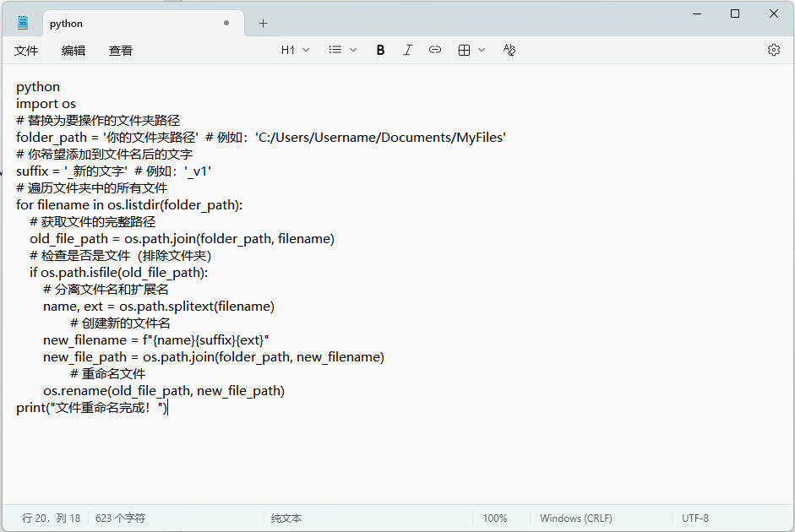Click the line starting with 'new_file_path ='
The image size is (795, 532).
pyautogui.click(x=214, y=357)
